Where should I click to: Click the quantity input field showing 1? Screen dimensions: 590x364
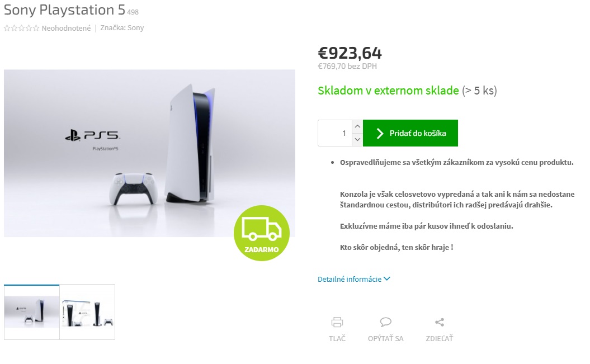335,133
